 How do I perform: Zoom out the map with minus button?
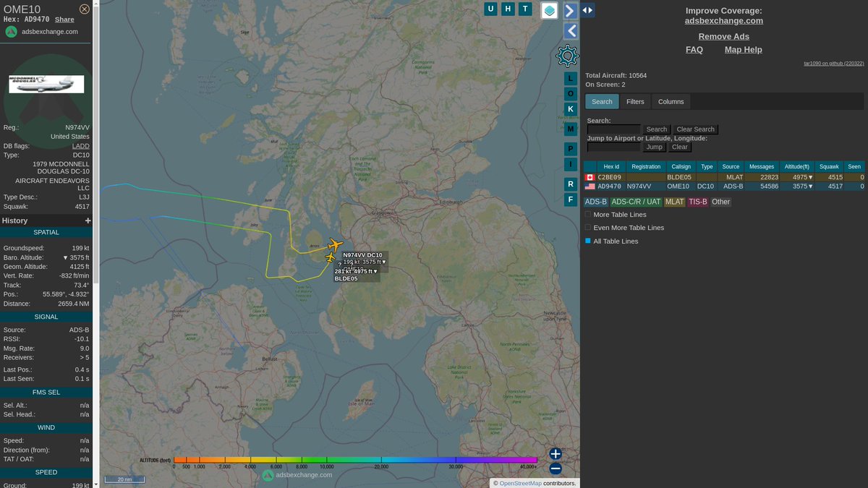click(x=555, y=468)
